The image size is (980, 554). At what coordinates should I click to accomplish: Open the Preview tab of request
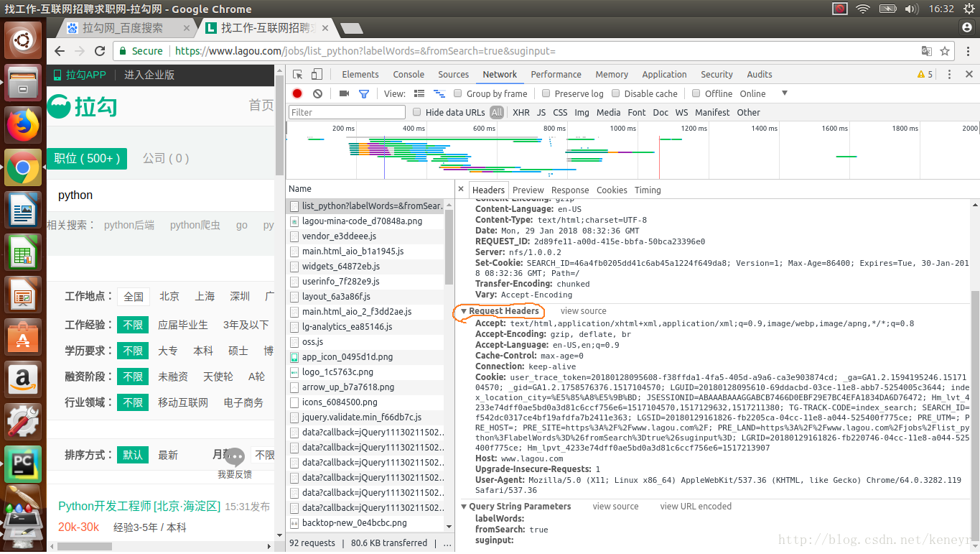point(528,190)
